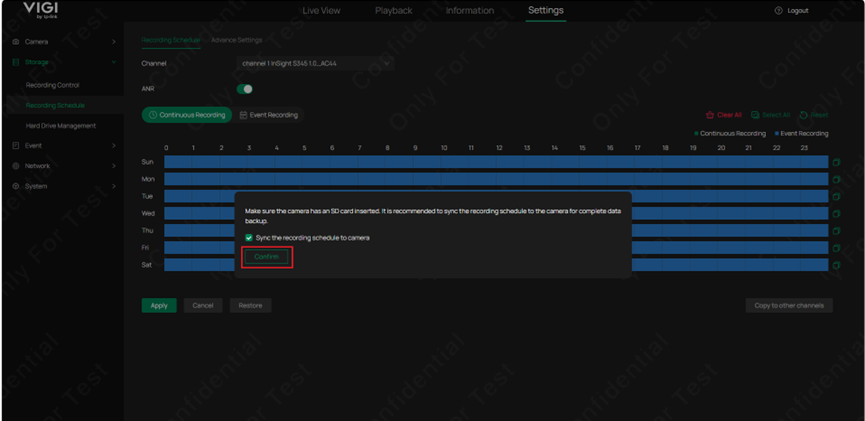
Task: Toggle the ANR switch
Action: [x=244, y=89]
